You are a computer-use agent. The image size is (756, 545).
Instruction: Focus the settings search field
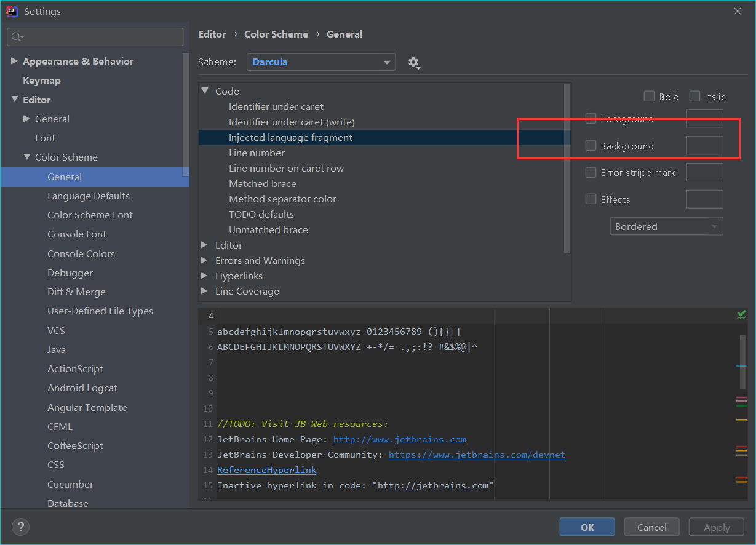coord(95,37)
